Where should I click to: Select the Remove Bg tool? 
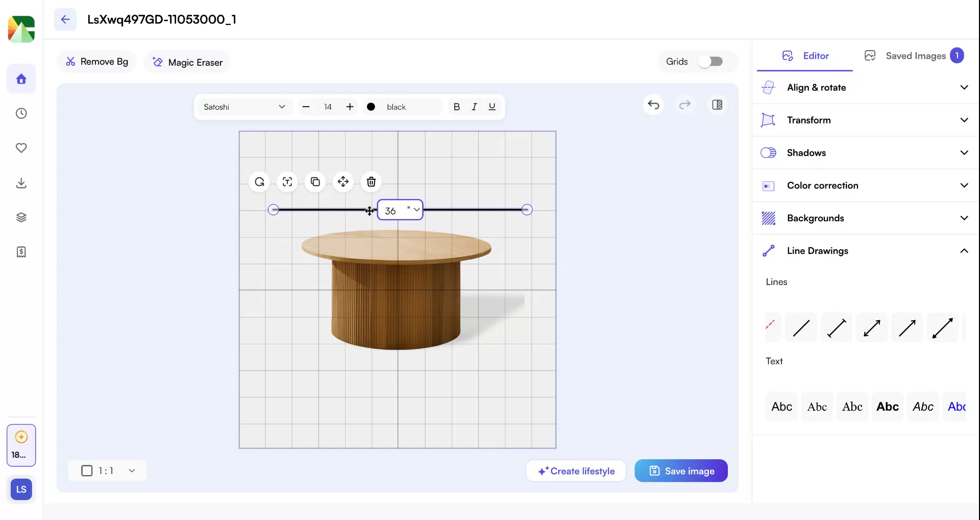pos(96,61)
